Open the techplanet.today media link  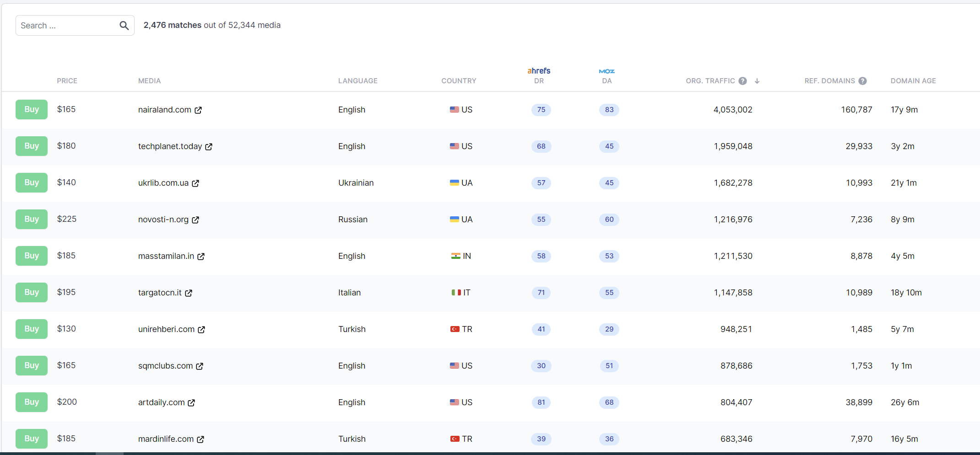tap(170, 146)
